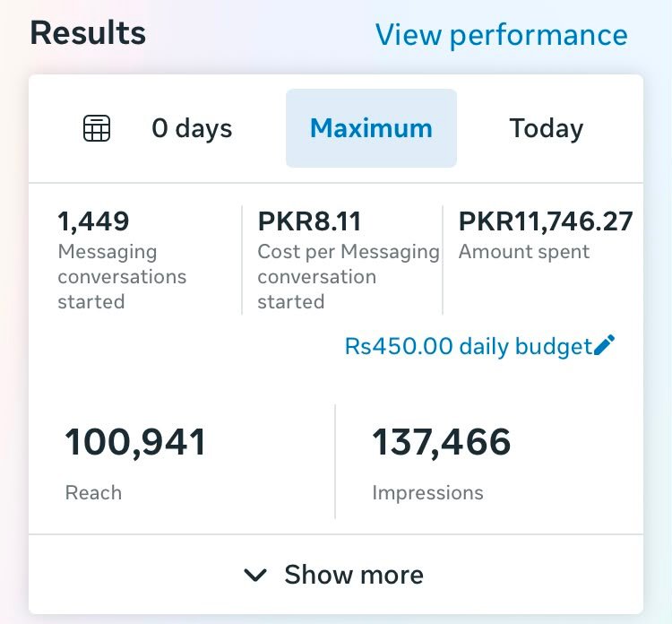
Task: Click the Impressions label text
Action: tap(427, 493)
